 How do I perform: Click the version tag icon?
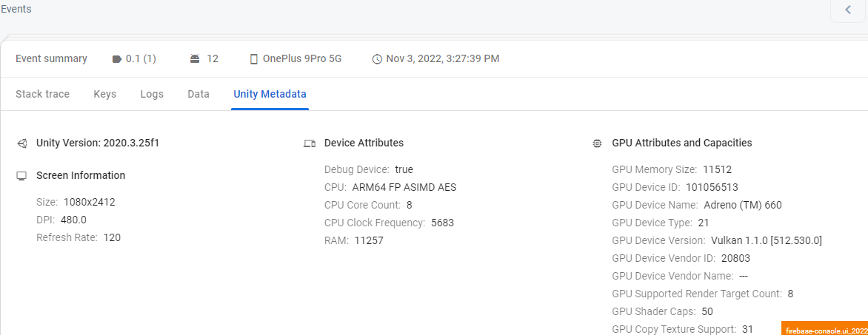pos(116,59)
